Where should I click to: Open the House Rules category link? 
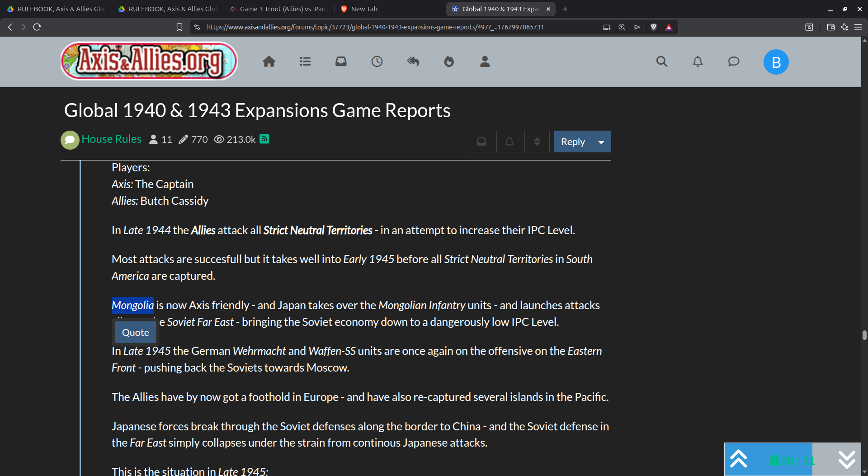[x=111, y=139]
